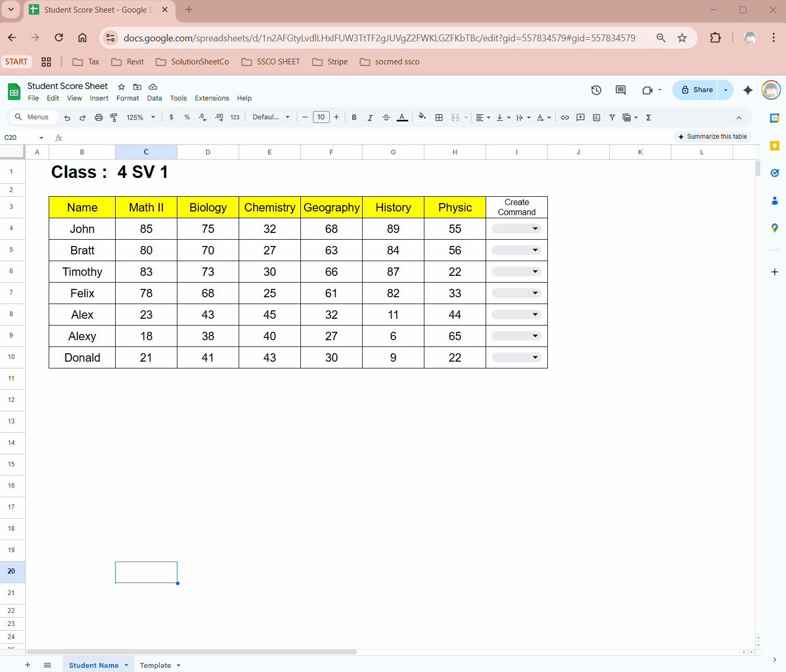Open the fill color picker
This screenshot has height=672, width=786.
coord(422,117)
